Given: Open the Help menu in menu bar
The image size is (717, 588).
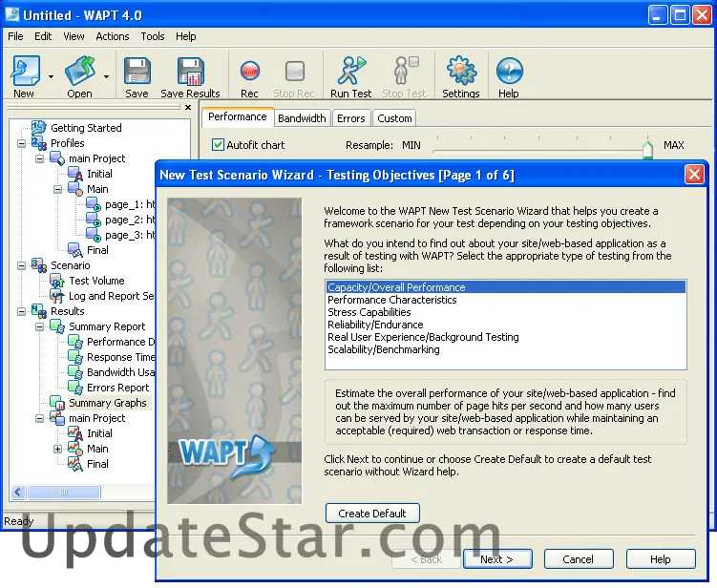Looking at the screenshot, I should click(x=185, y=36).
